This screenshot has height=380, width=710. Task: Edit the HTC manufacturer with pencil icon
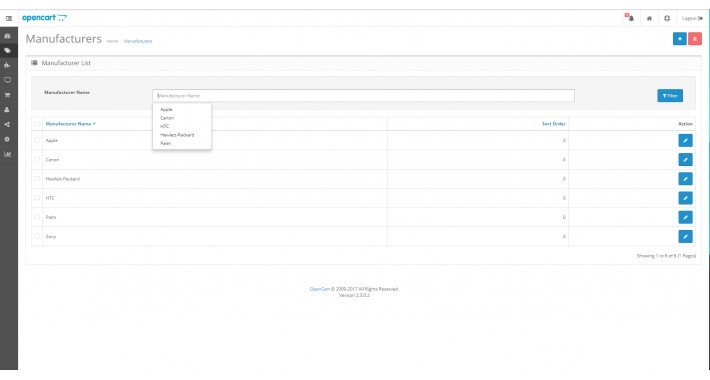click(x=685, y=198)
